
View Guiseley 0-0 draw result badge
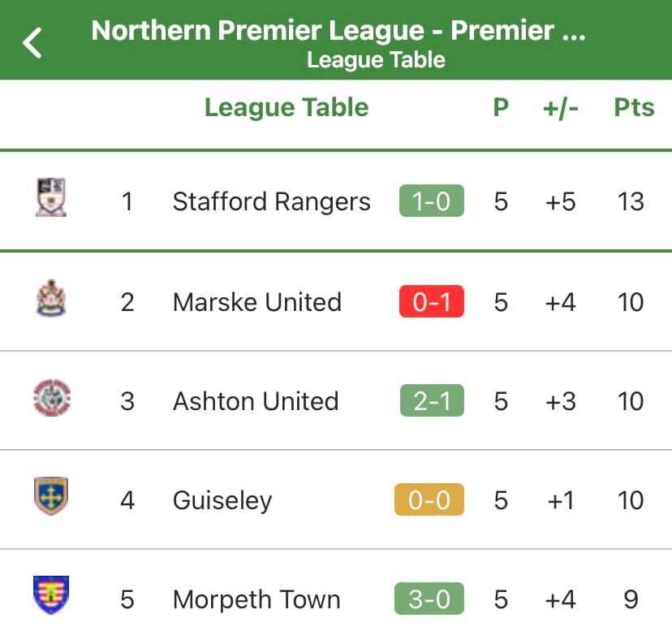click(429, 499)
